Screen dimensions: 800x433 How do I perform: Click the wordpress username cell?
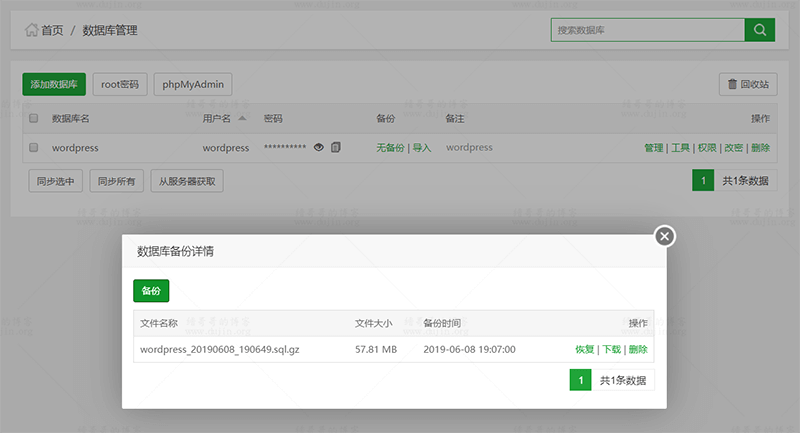click(226, 148)
